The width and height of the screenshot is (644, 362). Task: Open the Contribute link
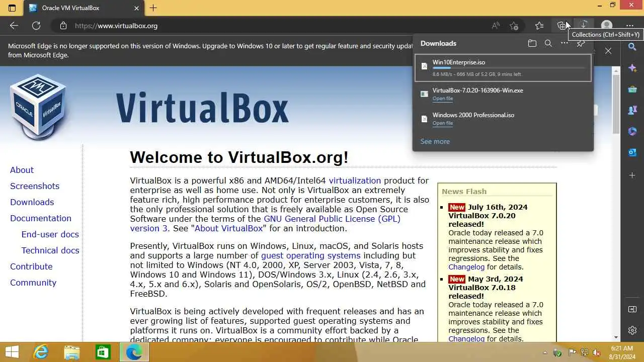tap(31, 266)
